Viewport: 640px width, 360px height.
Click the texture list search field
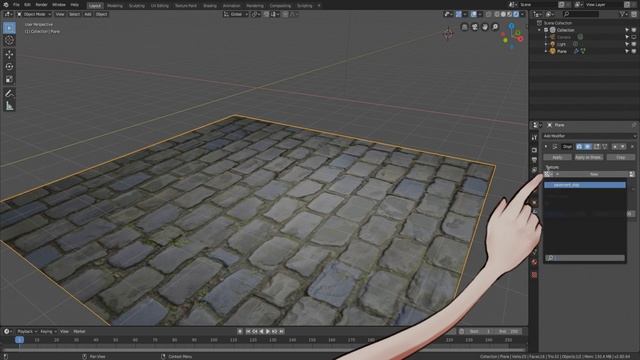tap(585, 258)
